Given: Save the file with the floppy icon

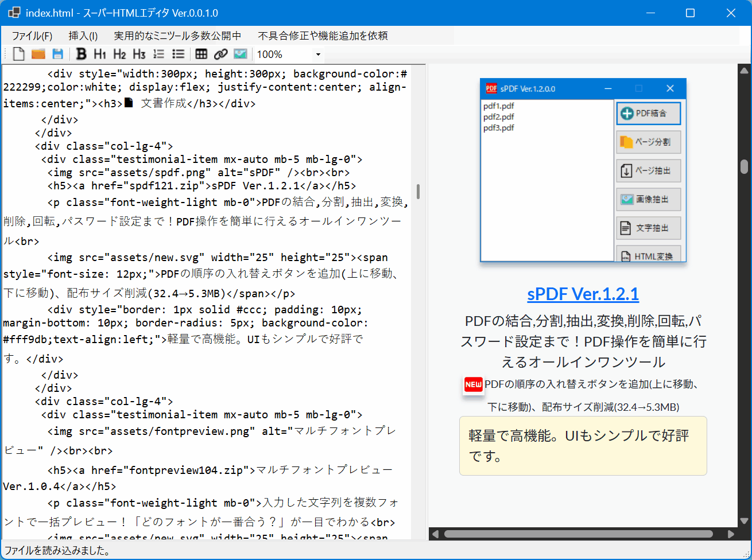Looking at the screenshot, I should [x=57, y=55].
